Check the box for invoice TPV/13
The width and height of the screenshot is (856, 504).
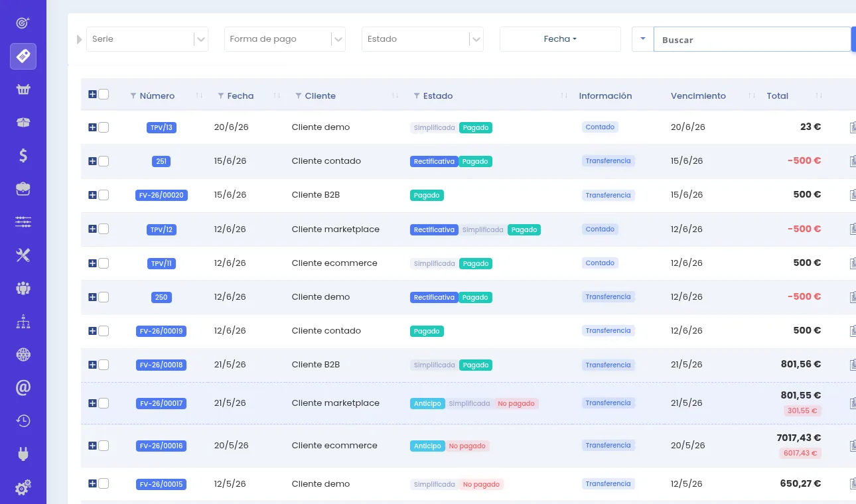pos(104,127)
